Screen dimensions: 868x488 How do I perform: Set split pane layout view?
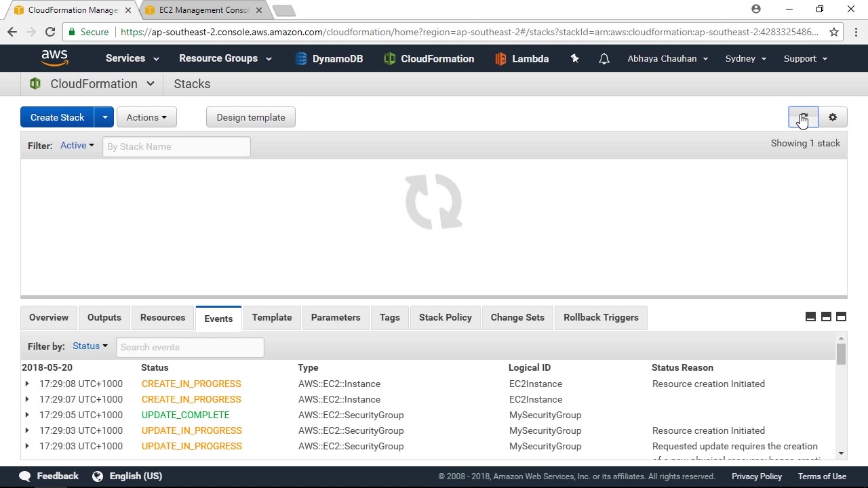[x=826, y=317]
